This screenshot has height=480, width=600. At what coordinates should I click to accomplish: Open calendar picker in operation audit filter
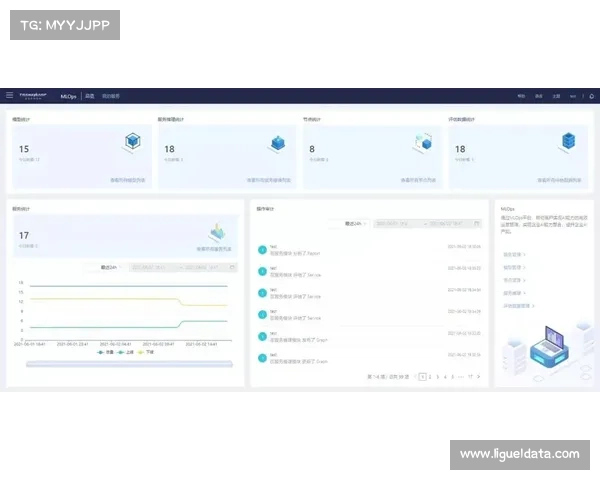click(x=476, y=224)
